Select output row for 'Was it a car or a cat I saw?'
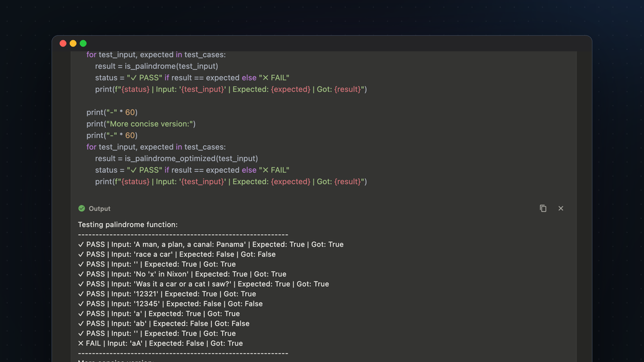Image resolution: width=644 pixels, height=362 pixels. click(x=203, y=284)
